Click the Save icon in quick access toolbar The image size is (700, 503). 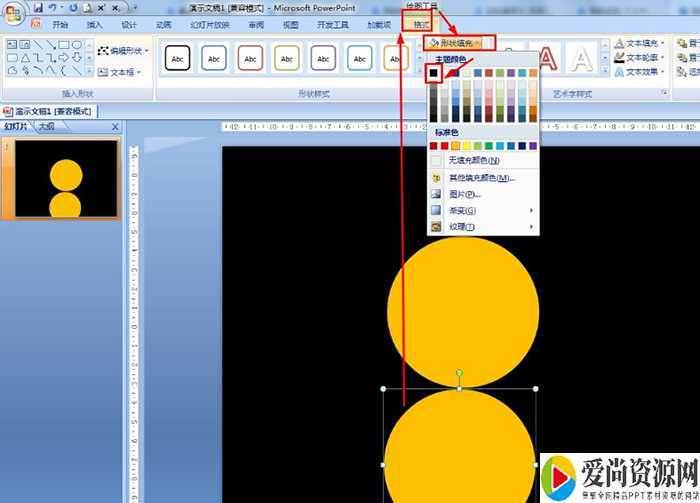click(x=38, y=8)
